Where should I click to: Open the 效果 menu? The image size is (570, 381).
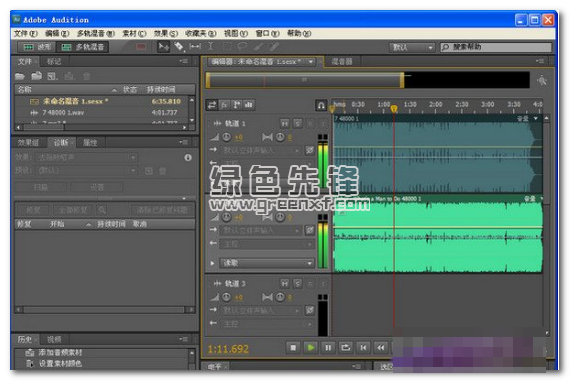point(166,33)
